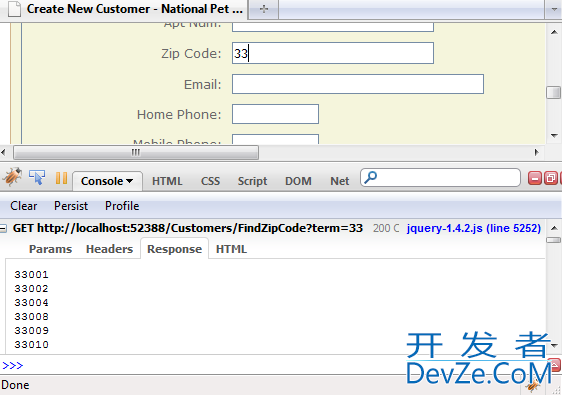Click the console panel scrollbar down arrow
Screen dimensions: 562x395
coord(554,346)
